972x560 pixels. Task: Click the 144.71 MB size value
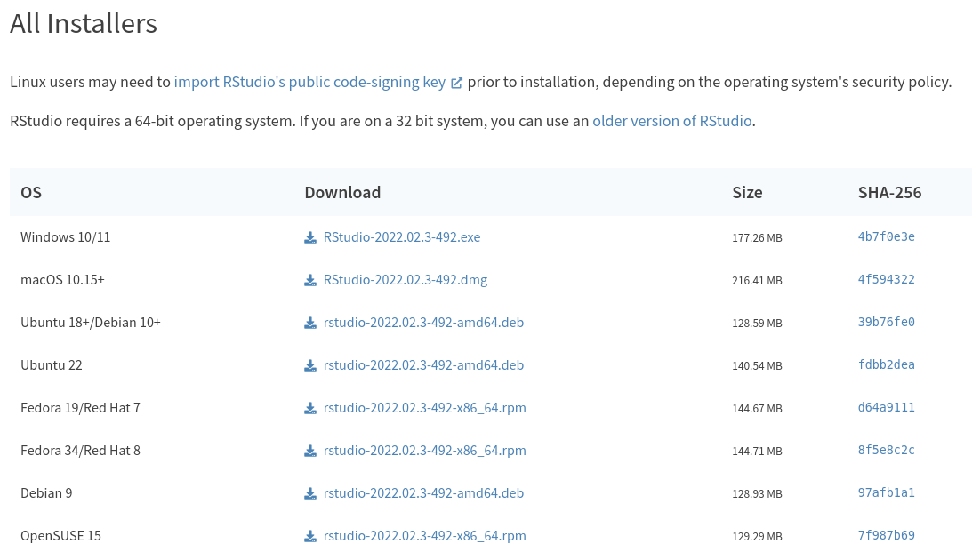757,452
